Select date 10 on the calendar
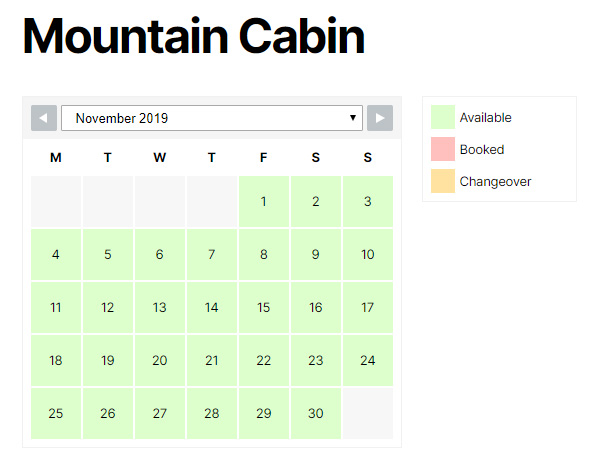 [x=368, y=255]
